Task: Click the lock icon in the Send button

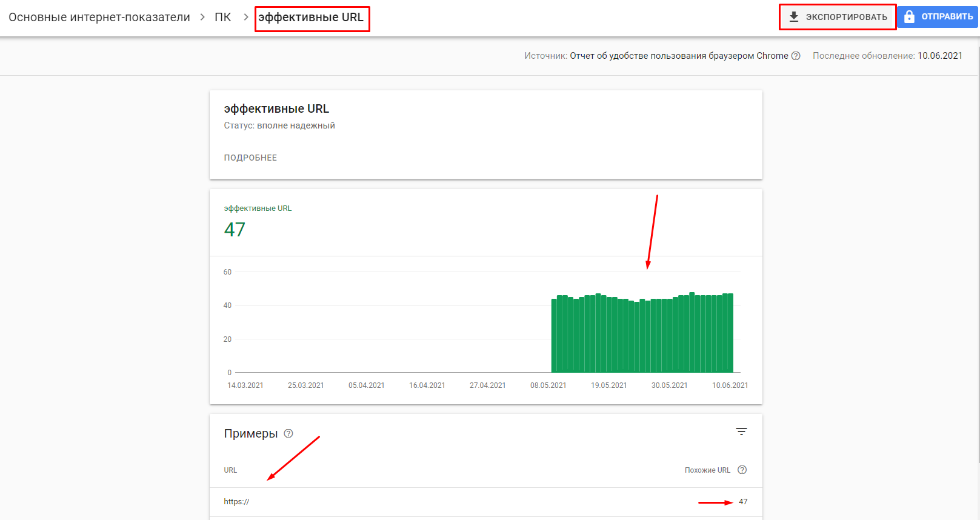Action: point(909,17)
